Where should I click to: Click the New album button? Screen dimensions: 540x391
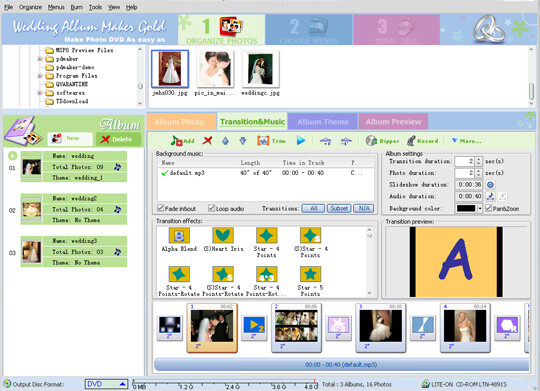[70, 139]
